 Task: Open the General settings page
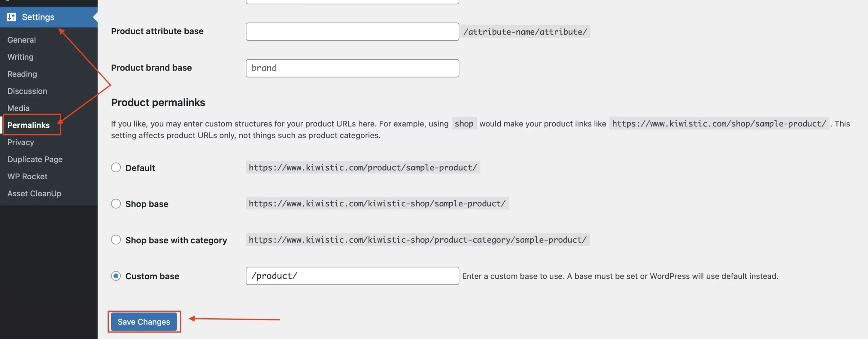tap(21, 40)
